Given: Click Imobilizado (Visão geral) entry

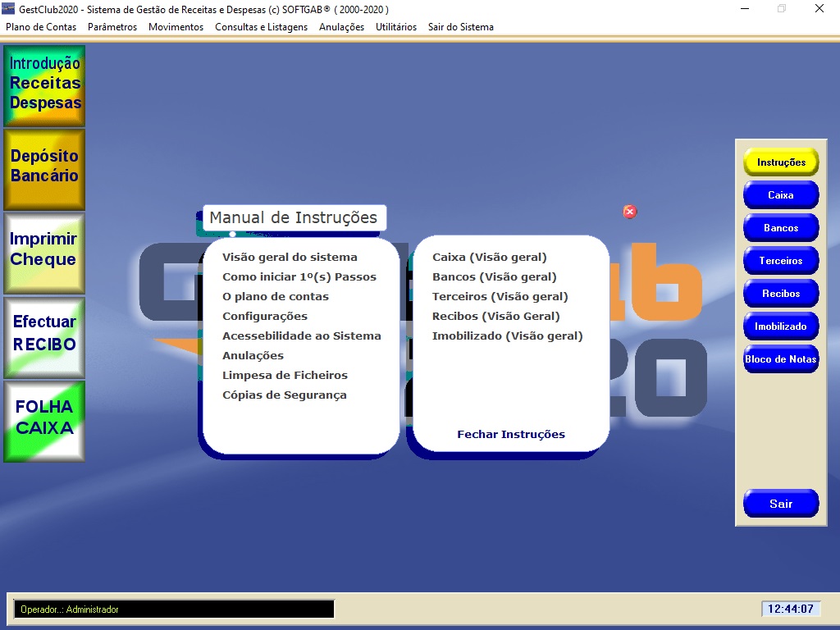Looking at the screenshot, I should [x=507, y=336].
